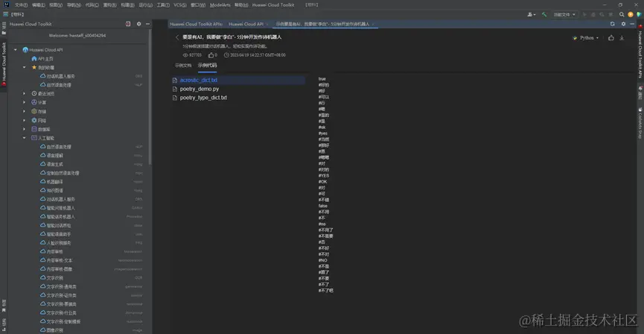The width and height of the screenshot is (644, 334).
Task: Click the Huawei Cloud API logo in tree
Action: click(25, 50)
